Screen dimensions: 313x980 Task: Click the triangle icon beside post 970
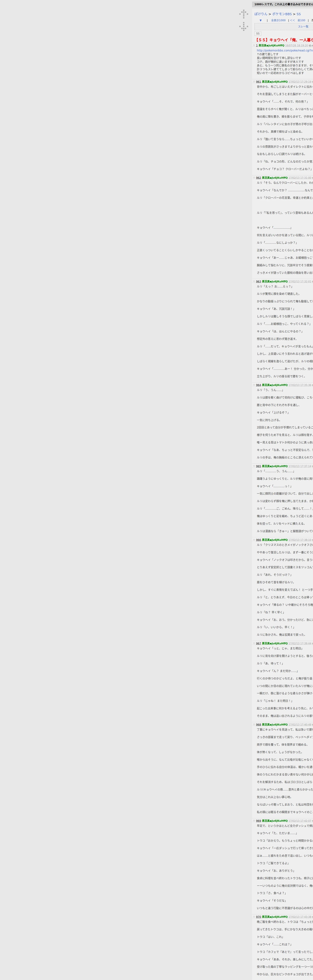(254, 917)
